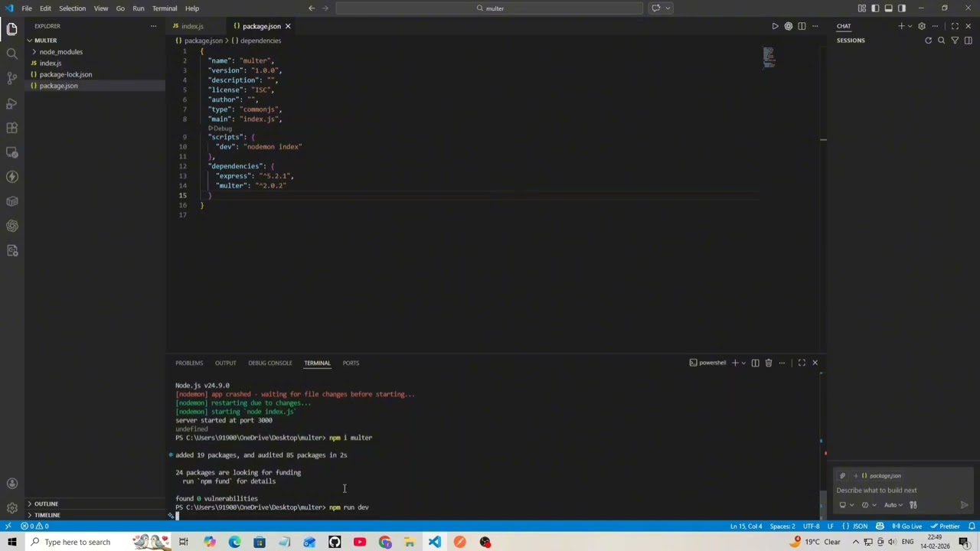Switch to the PROBLEMS panel tab
Image resolution: width=980 pixels, height=551 pixels.
pos(189,363)
